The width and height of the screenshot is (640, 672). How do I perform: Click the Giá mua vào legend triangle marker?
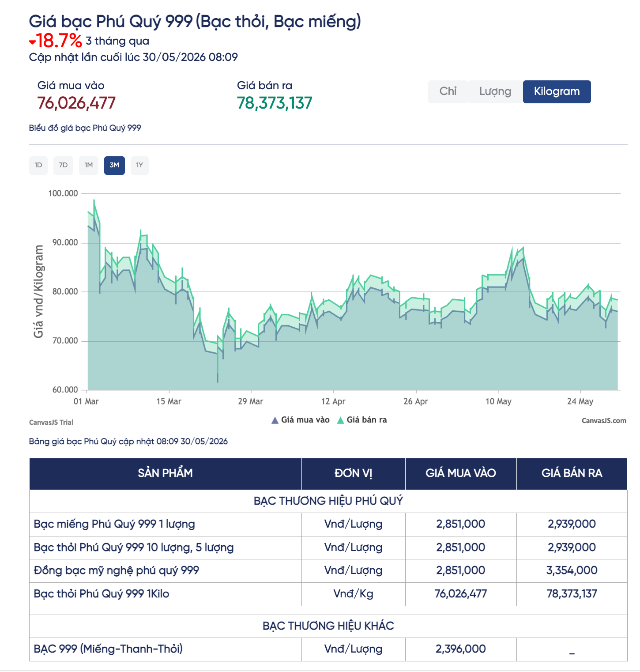(275, 420)
